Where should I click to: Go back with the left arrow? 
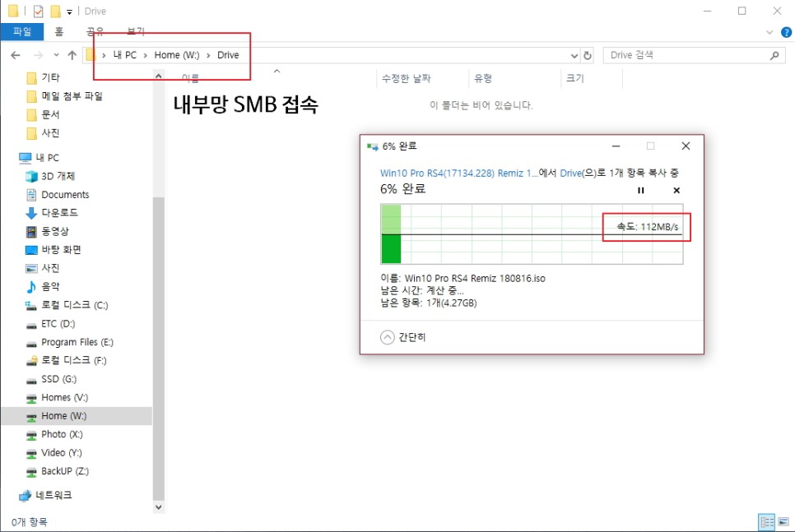pos(16,55)
